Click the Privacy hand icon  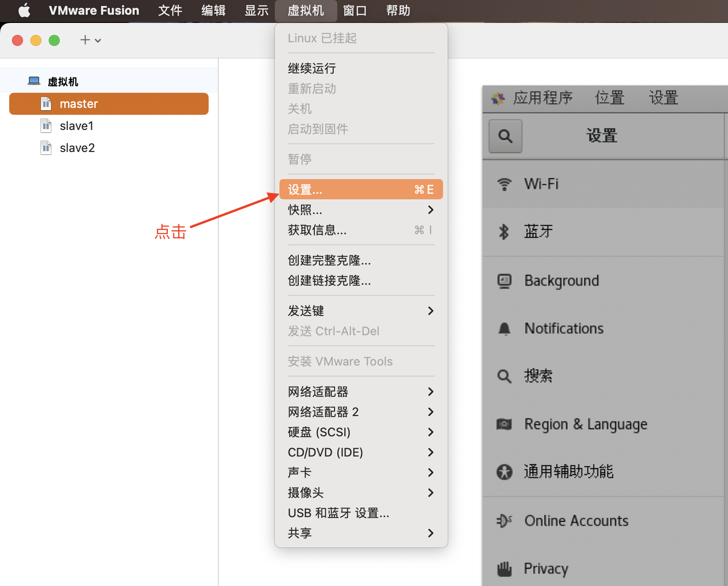tap(505, 569)
